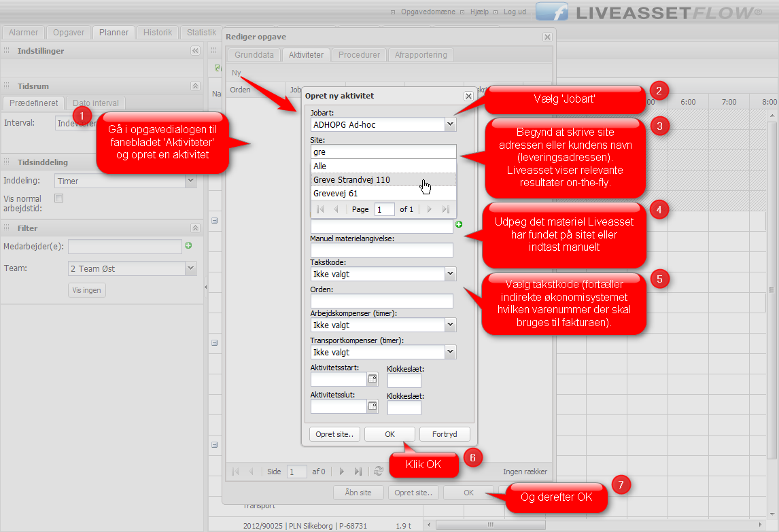The image size is (779, 532).
Task: Click the Log ud link
Action: coord(514,12)
